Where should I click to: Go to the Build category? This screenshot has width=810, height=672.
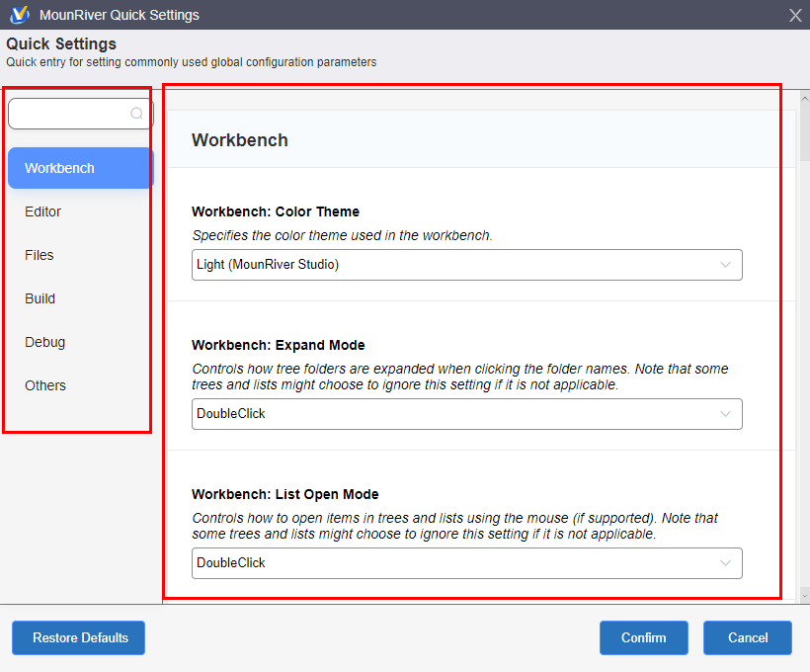[40, 298]
